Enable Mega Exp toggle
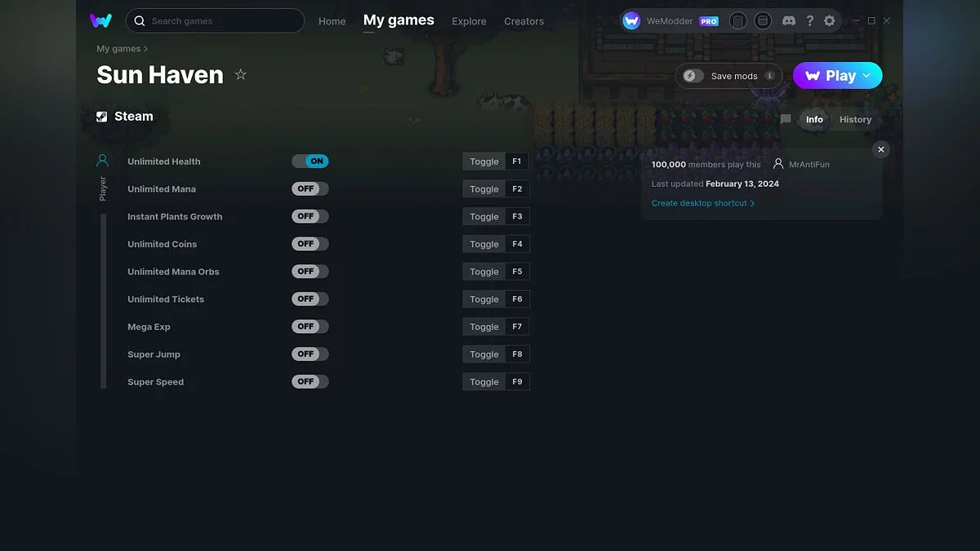Viewport: 980px width, 551px height. point(310,327)
